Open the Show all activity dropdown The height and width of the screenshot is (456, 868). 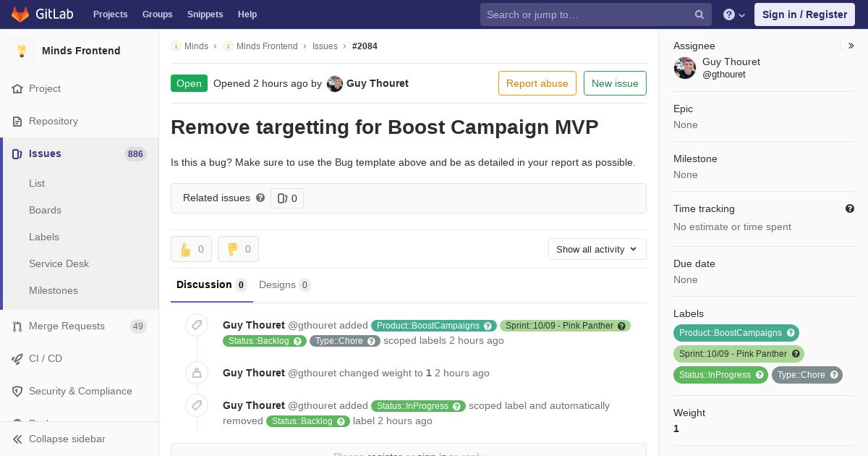pyautogui.click(x=597, y=249)
